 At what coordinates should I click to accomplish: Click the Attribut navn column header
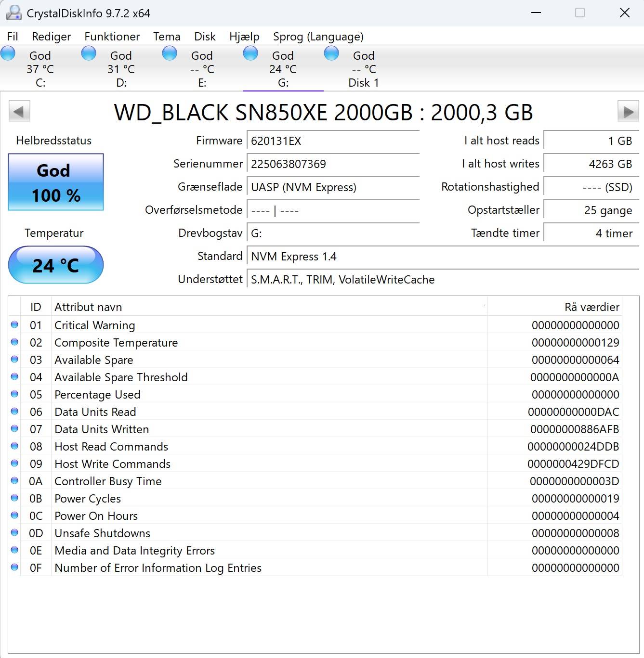[x=269, y=307]
